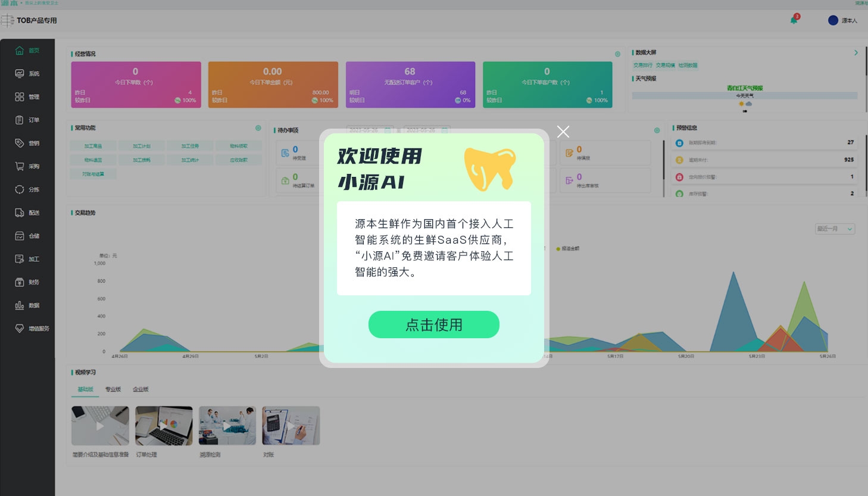The width and height of the screenshot is (868, 496).
Task: Switch to the 企业版 video tab
Action: click(x=141, y=389)
